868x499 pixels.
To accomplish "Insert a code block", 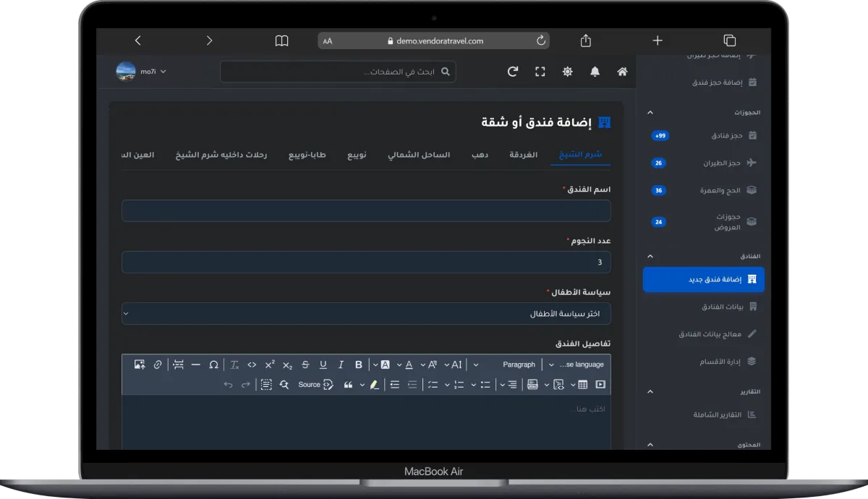I will (x=559, y=385).
